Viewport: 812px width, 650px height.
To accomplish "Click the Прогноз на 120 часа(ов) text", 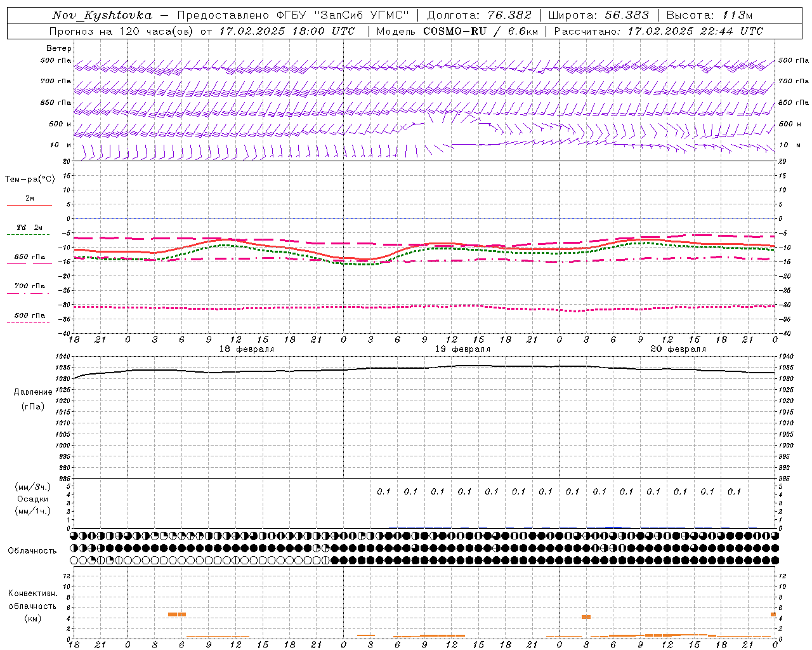I will 122,31.
